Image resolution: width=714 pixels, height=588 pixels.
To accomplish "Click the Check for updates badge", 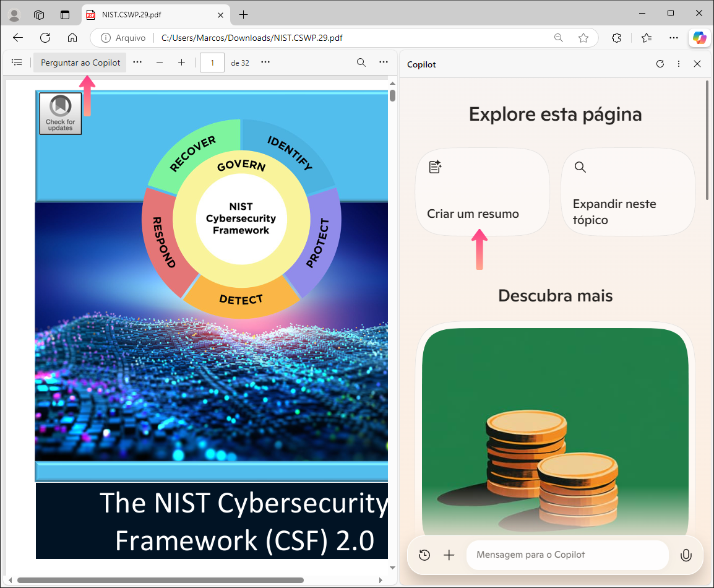I will [61, 113].
